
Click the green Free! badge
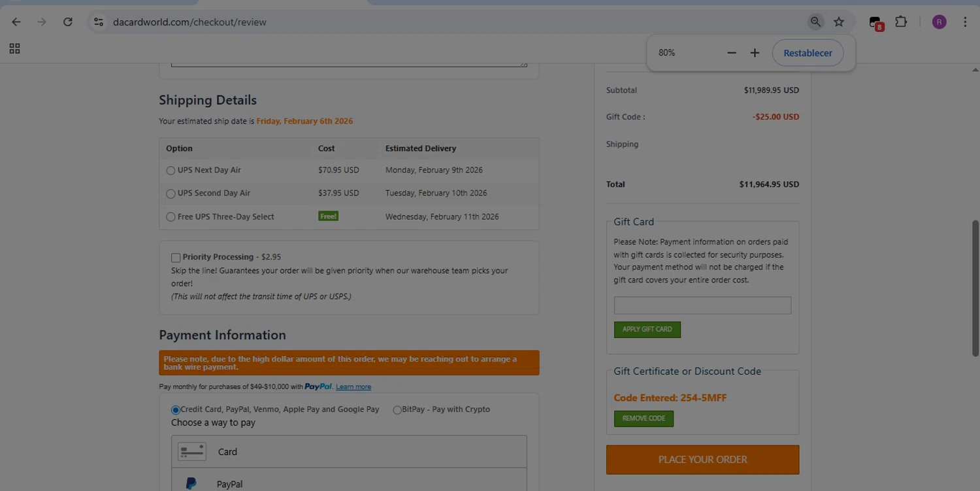point(328,216)
